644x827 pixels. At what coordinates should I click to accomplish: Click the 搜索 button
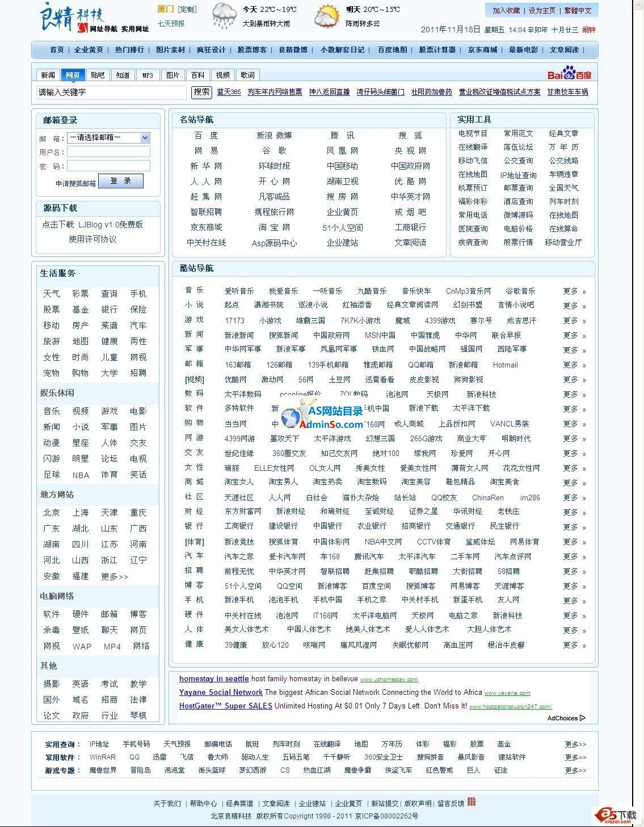(201, 92)
